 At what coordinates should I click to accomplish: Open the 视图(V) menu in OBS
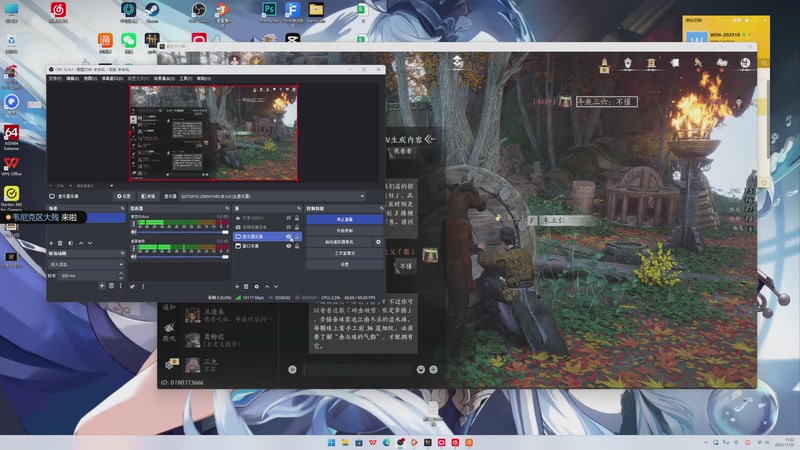pyautogui.click(x=90, y=79)
